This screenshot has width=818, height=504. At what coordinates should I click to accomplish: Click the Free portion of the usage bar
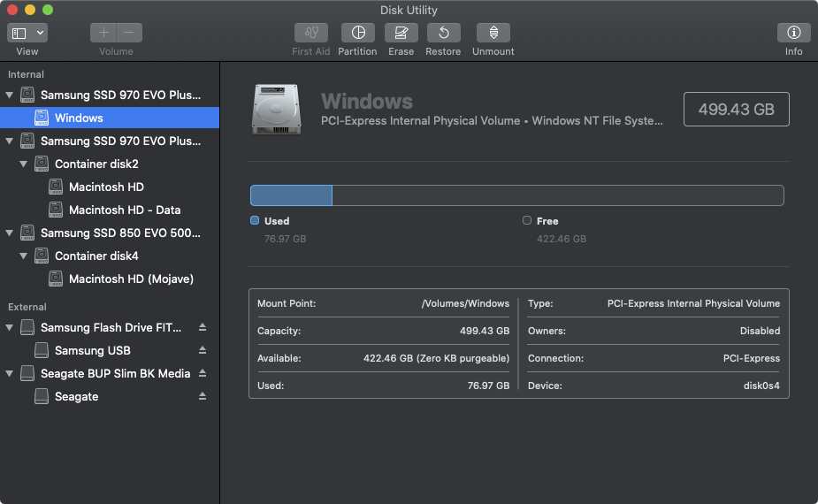558,195
